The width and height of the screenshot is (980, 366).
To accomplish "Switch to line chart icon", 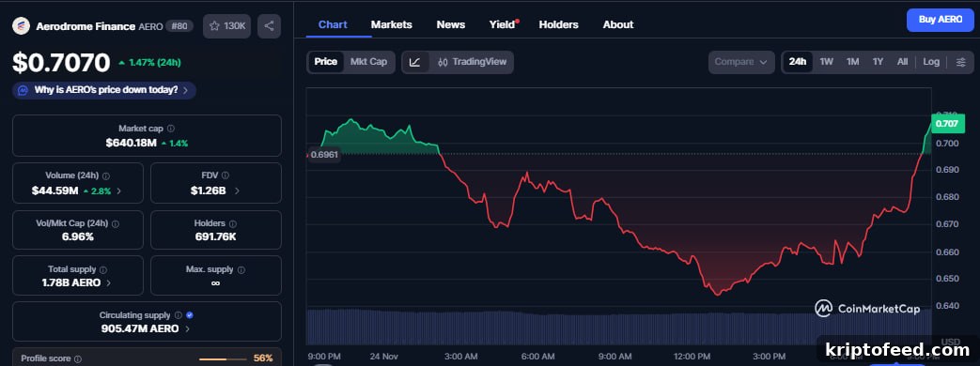I will click(x=415, y=63).
